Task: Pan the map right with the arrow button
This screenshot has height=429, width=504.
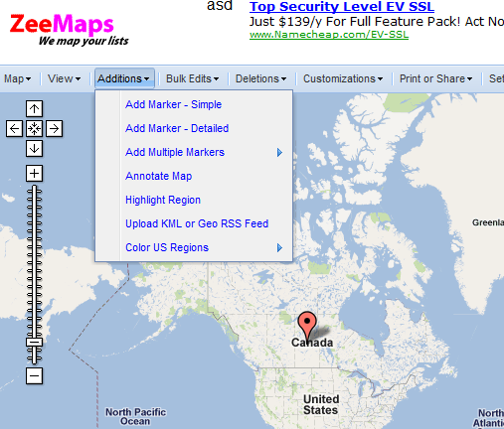Action: (54, 128)
